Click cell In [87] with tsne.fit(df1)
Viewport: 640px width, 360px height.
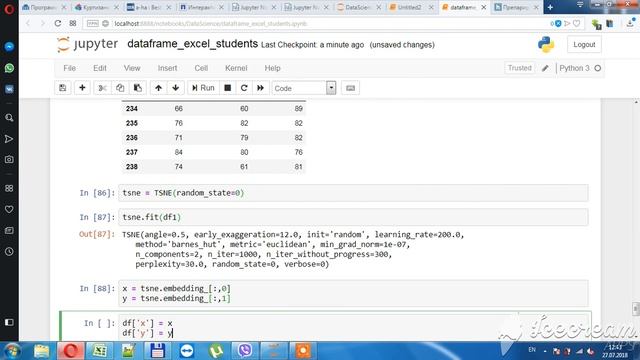[x=353, y=217]
